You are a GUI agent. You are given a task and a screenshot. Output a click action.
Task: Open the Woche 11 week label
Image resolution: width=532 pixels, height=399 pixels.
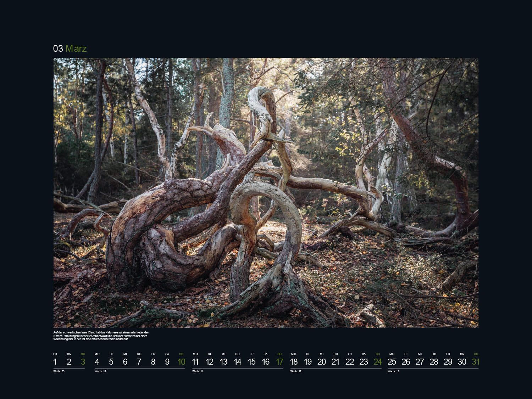pyautogui.click(x=198, y=371)
